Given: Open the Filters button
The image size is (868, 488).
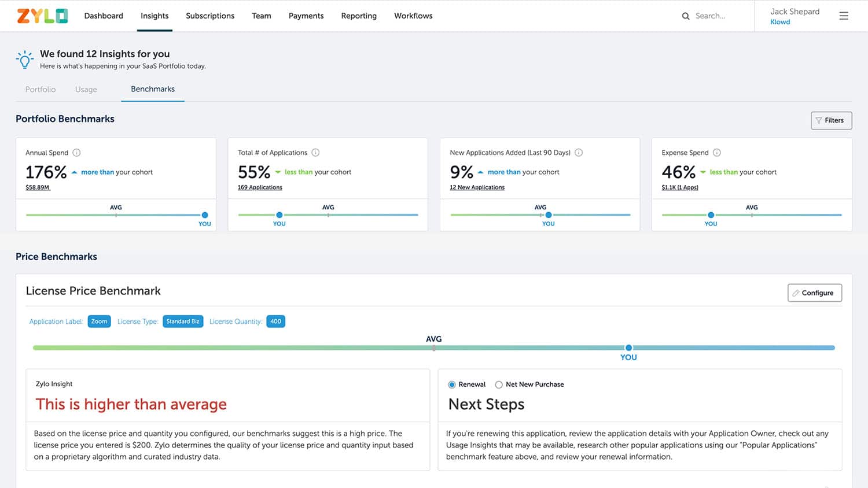Looking at the screenshot, I should (x=831, y=120).
